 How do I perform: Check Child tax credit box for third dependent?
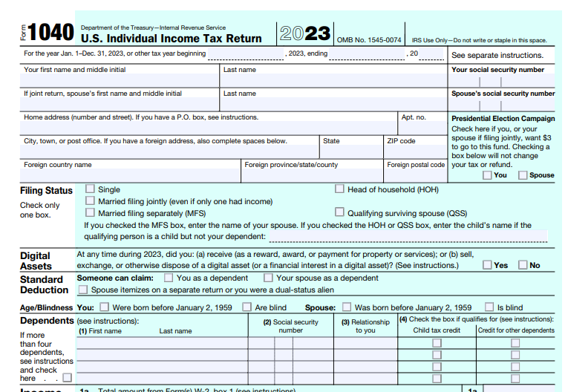(437, 367)
